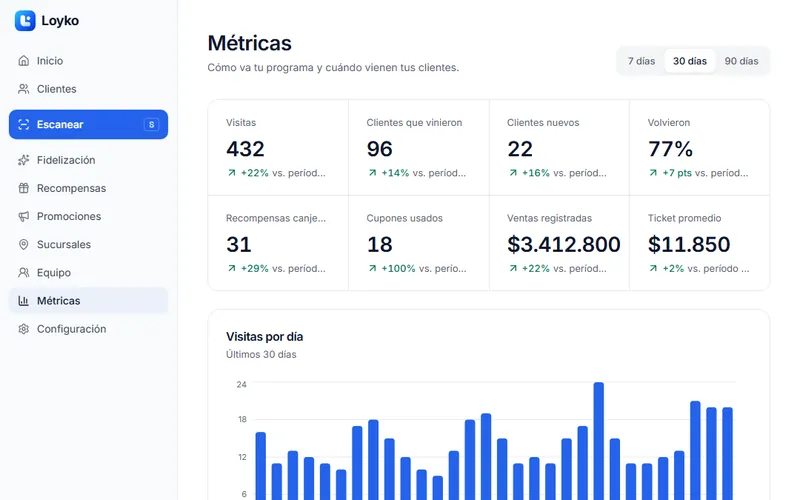The width and height of the screenshot is (800, 500).
Task: Click the 24 label on the chart axis
Action: [241, 384]
